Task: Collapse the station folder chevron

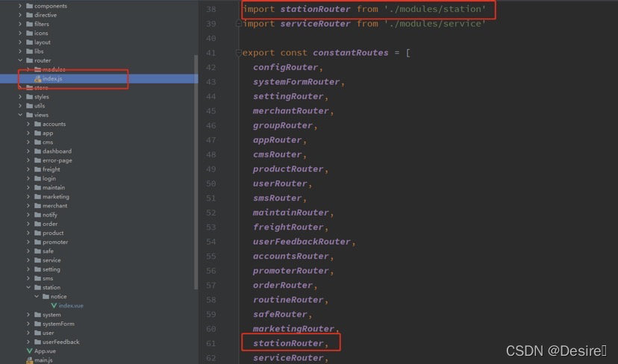Action: 28,288
